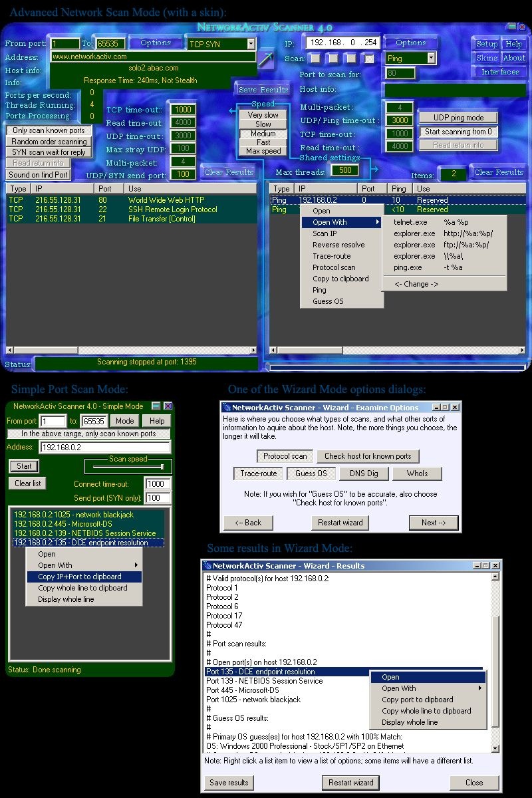Toggle 'Sound on find Port' option
This screenshot has width=532, height=798.
point(39,175)
